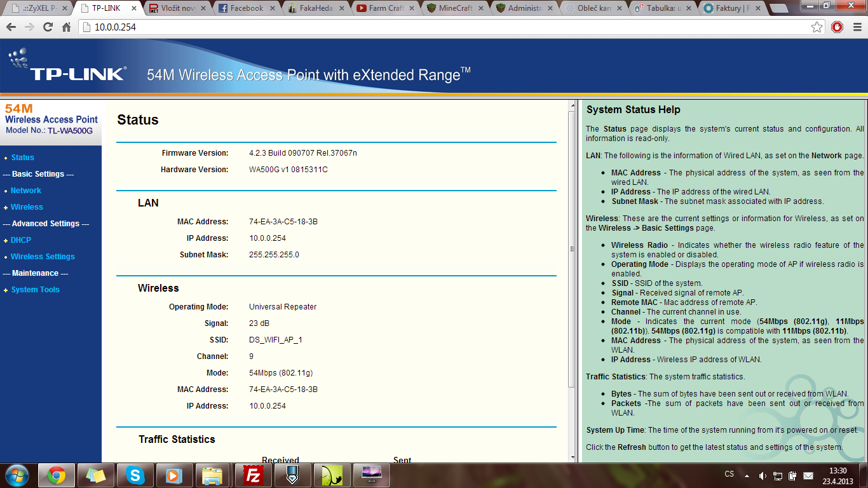The width and height of the screenshot is (868, 488).
Task: Reload the TP-LINK status page
Action: 48,27
